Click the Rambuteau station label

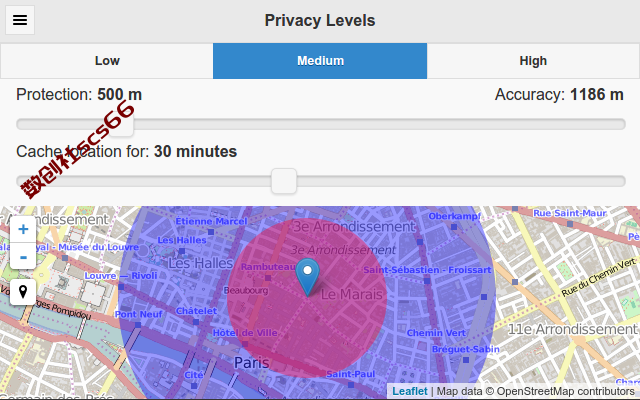coord(268,267)
